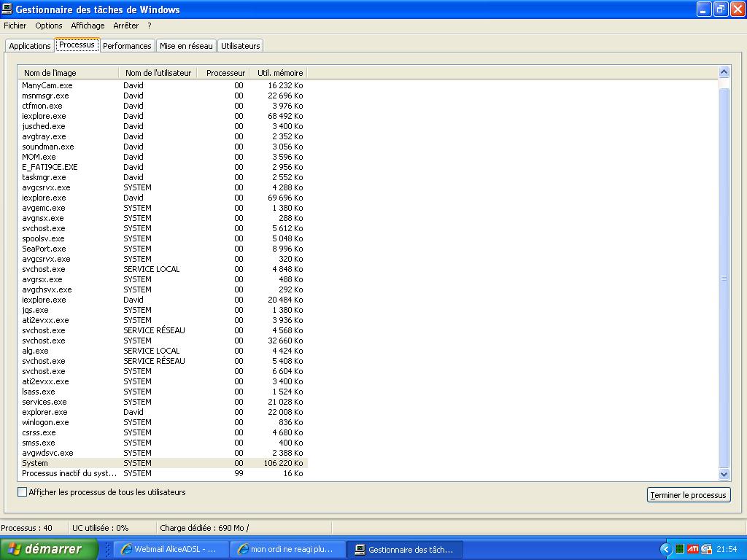This screenshot has height=560, width=747.
Task: Select the avgwdsvc.exe process
Action: [163, 453]
